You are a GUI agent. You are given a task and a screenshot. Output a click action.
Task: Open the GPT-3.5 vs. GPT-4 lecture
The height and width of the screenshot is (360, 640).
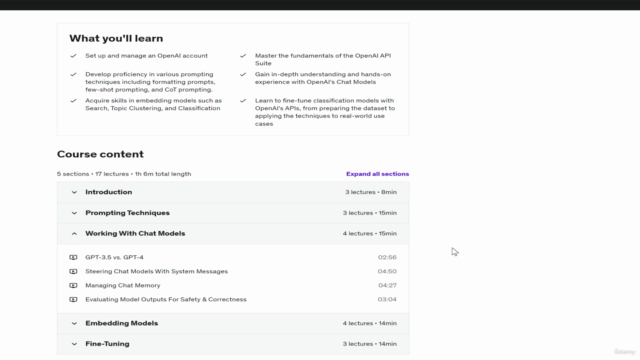[x=114, y=257]
